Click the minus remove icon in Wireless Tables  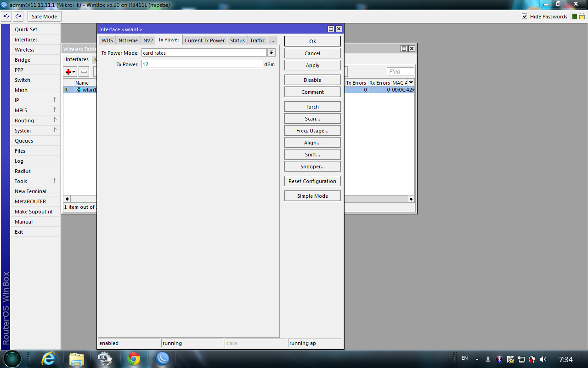pyautogui.click(x=84, y=72)
